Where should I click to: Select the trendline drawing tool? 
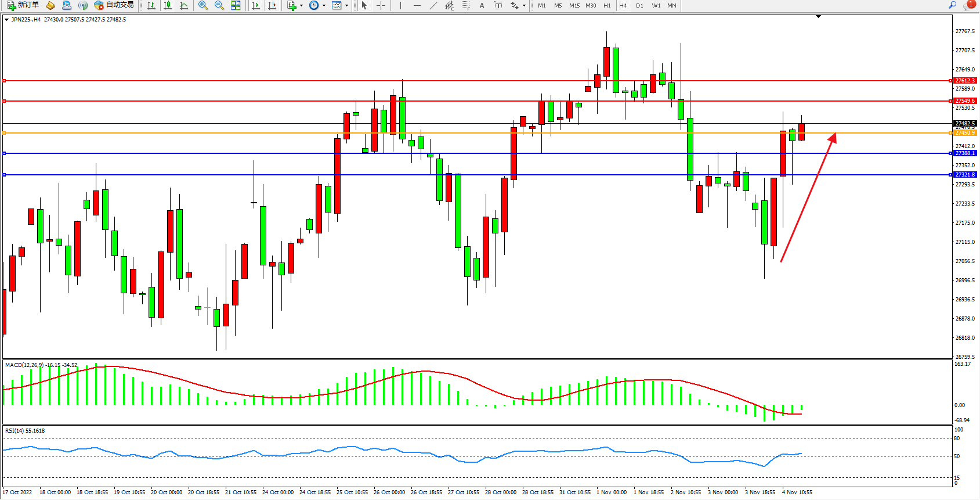433,5
